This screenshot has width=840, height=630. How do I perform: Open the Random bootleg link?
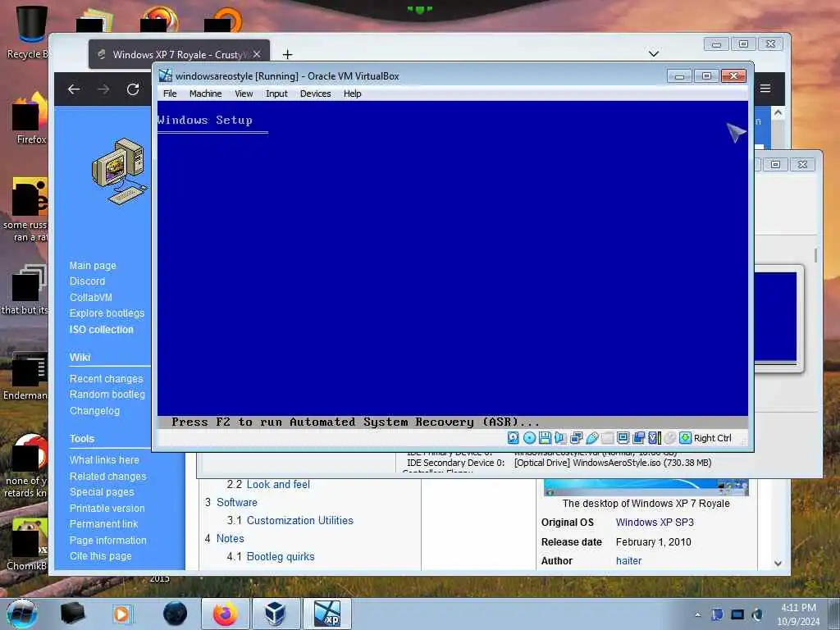pos(107,395)
